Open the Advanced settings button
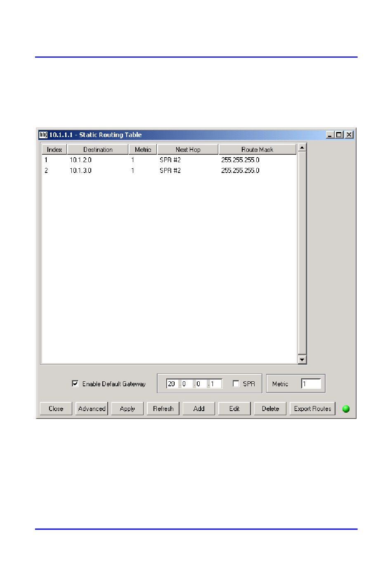The image size is (392, 586). tap(92, 409)
